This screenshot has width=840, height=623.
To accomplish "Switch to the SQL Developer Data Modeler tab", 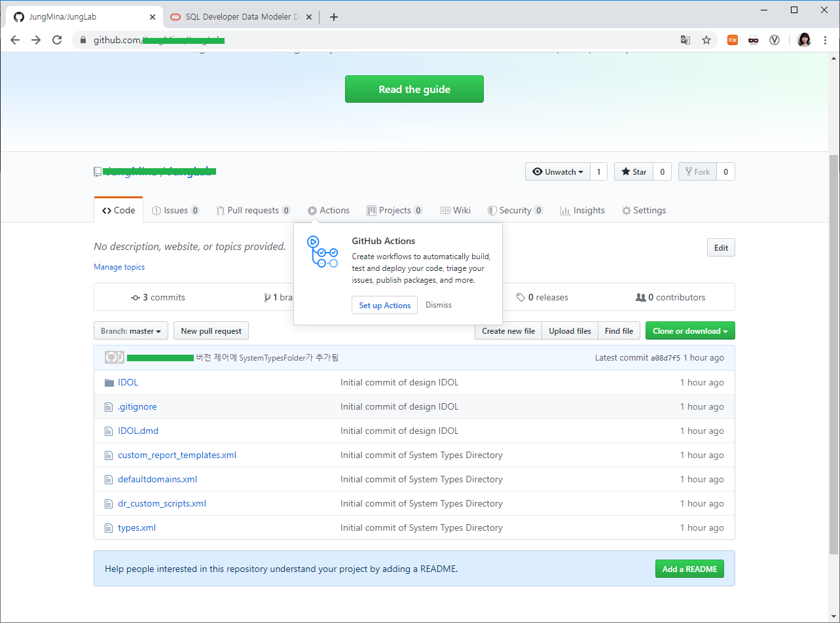I will [x=240, y=17].
